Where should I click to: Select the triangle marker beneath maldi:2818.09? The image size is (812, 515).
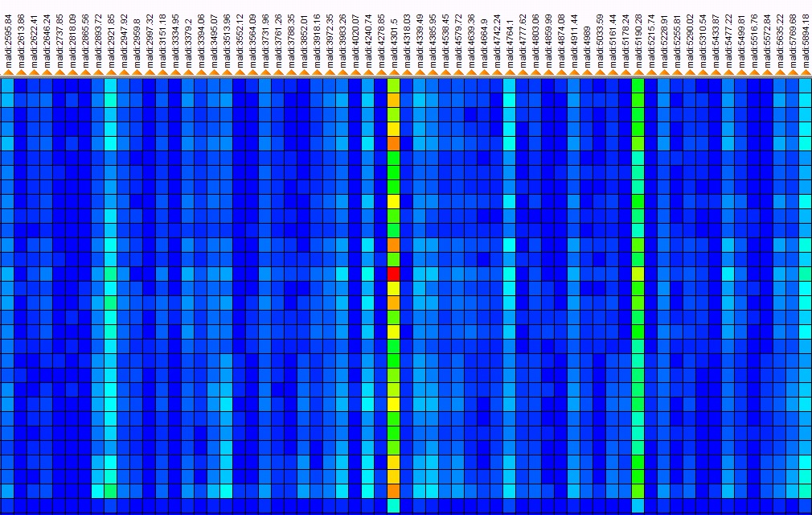tap(72, 72)
